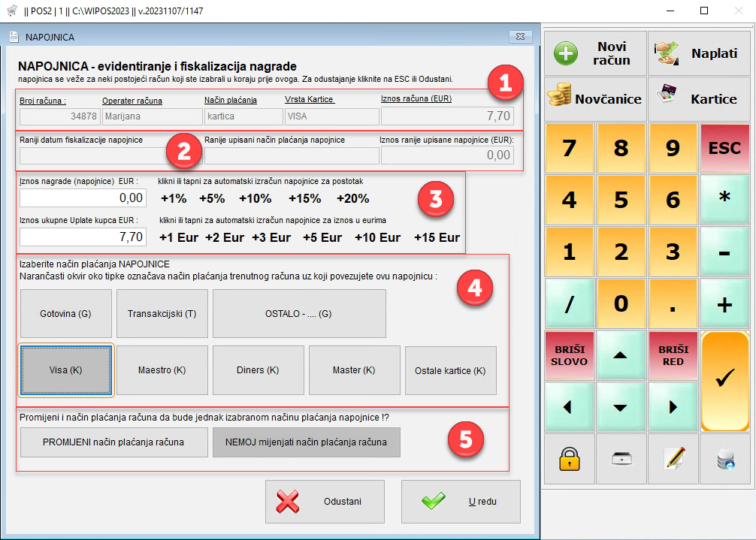Click the Iznos nagrade tip amount field

click(83, 198)
